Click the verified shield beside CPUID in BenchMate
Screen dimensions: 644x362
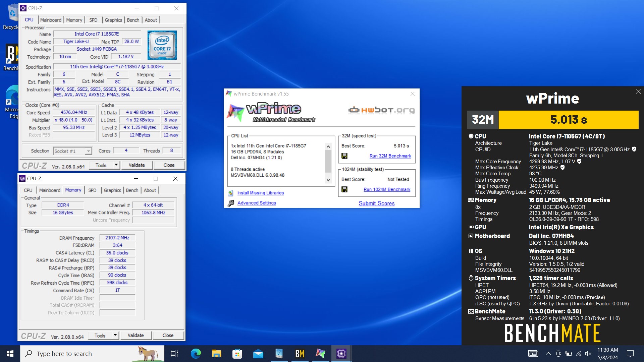634,149
